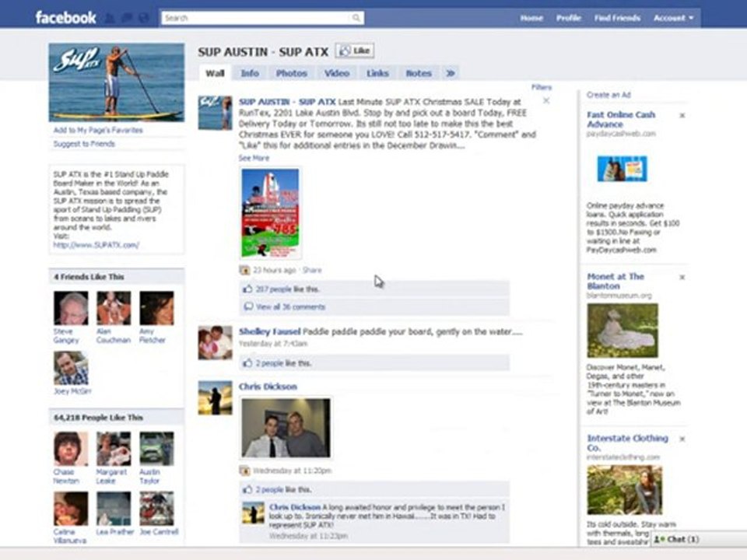The image size is (747, 560).
Task: Click the payday cash advance ad image
Action: [x=622, y=168]
